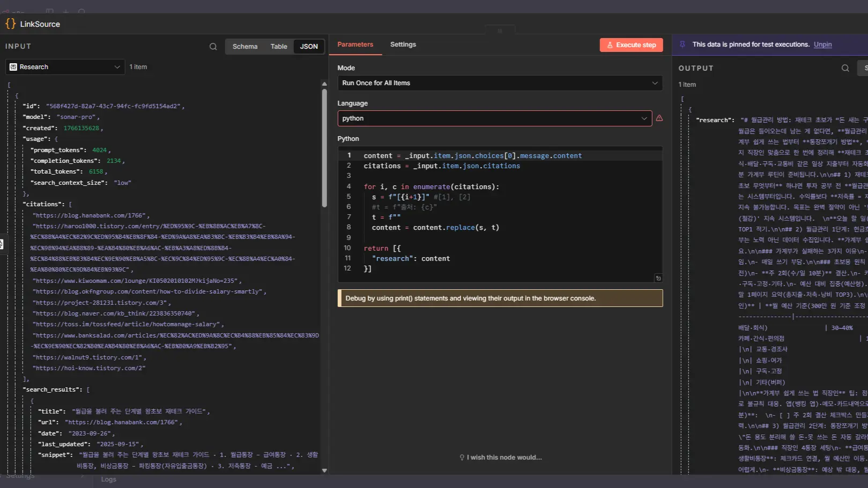Open search in the OUTPUT panel
868x488 pixels.
tap(845, 68)
